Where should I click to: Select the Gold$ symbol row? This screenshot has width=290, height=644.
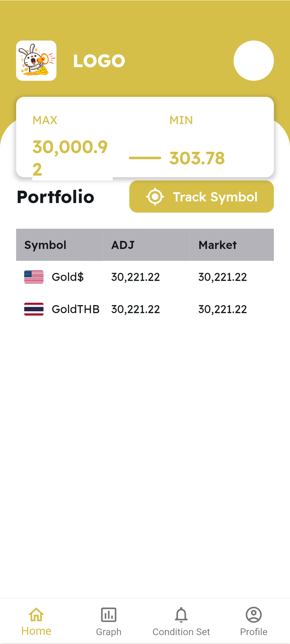(x=68, y=277)
